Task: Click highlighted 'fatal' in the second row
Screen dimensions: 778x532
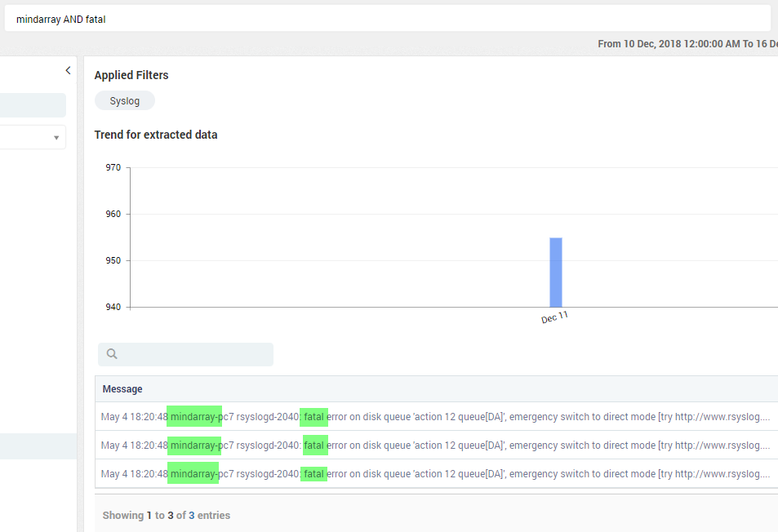Action: [314, 446]
